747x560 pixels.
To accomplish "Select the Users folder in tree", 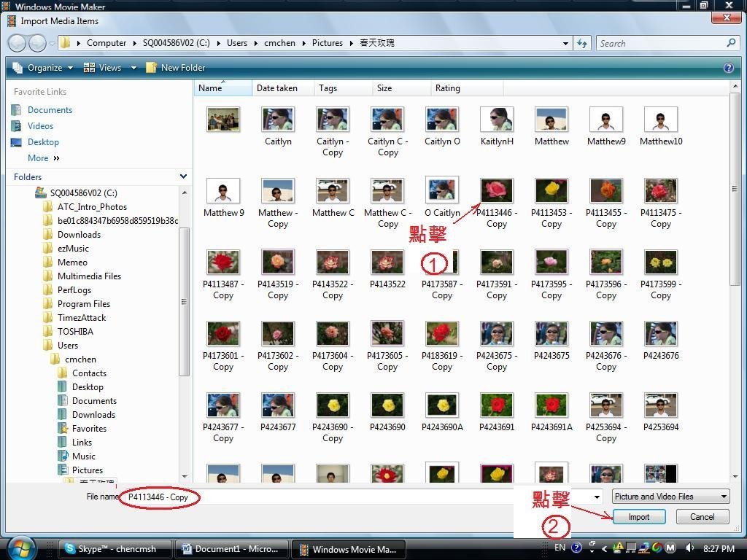I will 68,345.
